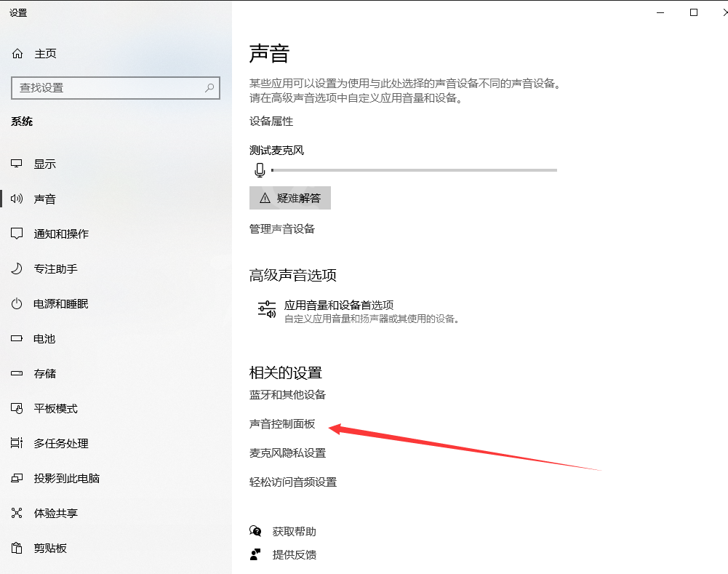Click the moon icon beside 专注助手

tap(17, 269)
